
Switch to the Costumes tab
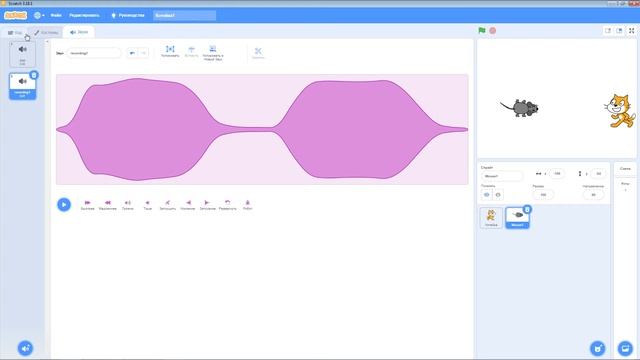pyautogui.click(x=46, y=33)
